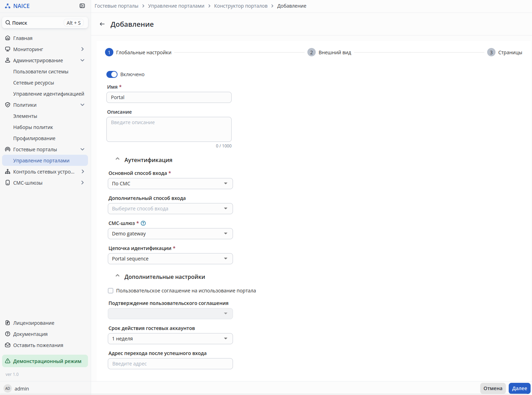Open Основной способ входа dropdown

click(x=170, y=184)
